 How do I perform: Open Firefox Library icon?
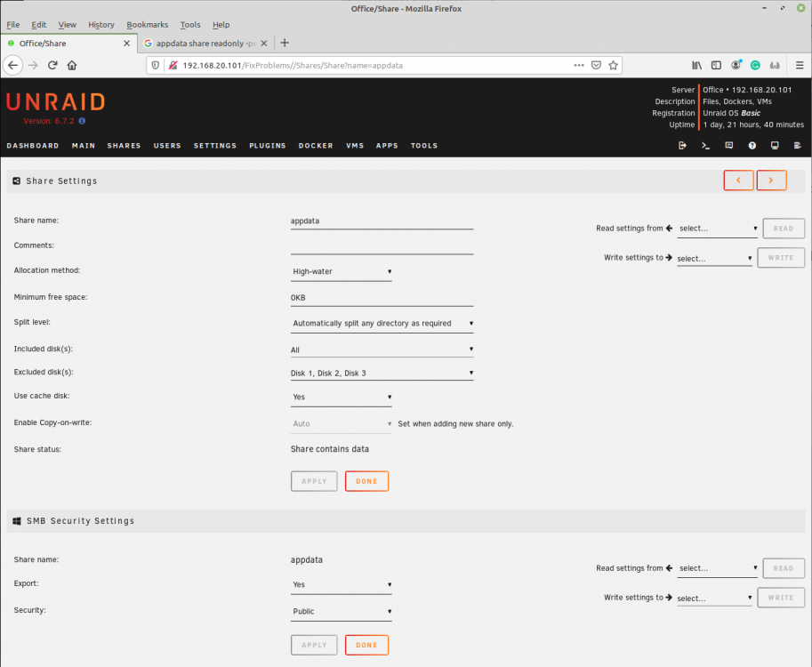[x=697, y=65]
